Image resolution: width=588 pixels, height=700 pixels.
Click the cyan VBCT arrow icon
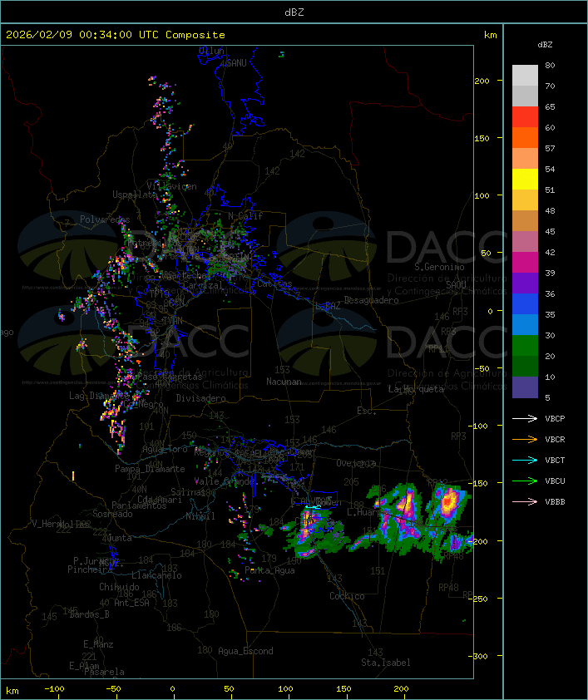pyautogui.click(x=525, y=461)
